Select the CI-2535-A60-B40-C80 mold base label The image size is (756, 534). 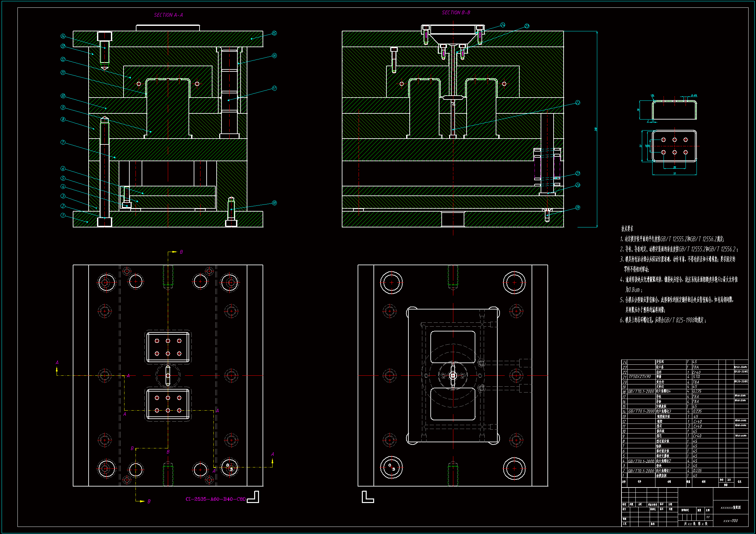pos(215,499)
